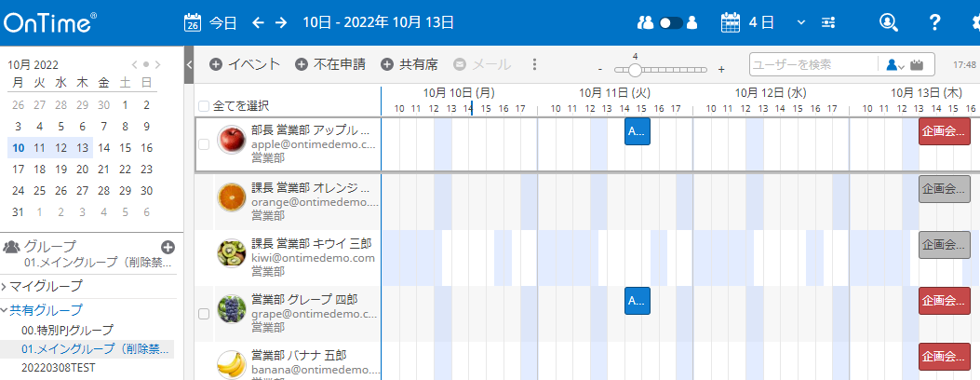The height and width of the screenshot is (380, 980).
Task: Open the help question mark
Action: coord(934,23)
